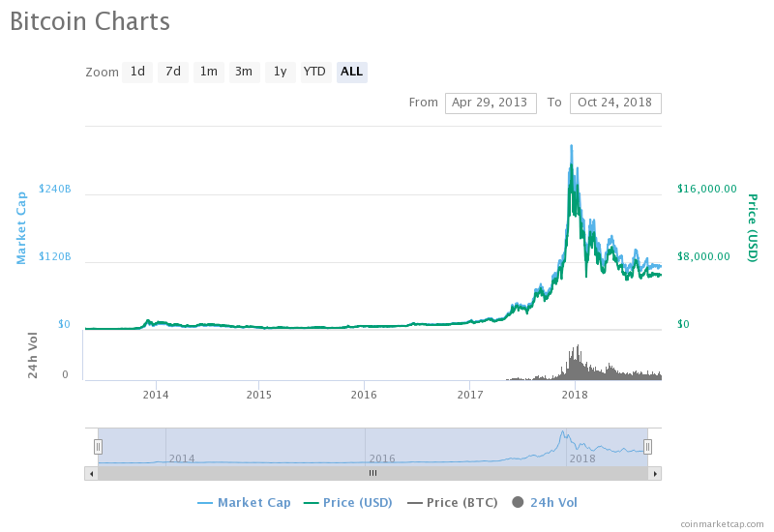
Task: Click the scrollbar left arrow
Action: [91, 474]
